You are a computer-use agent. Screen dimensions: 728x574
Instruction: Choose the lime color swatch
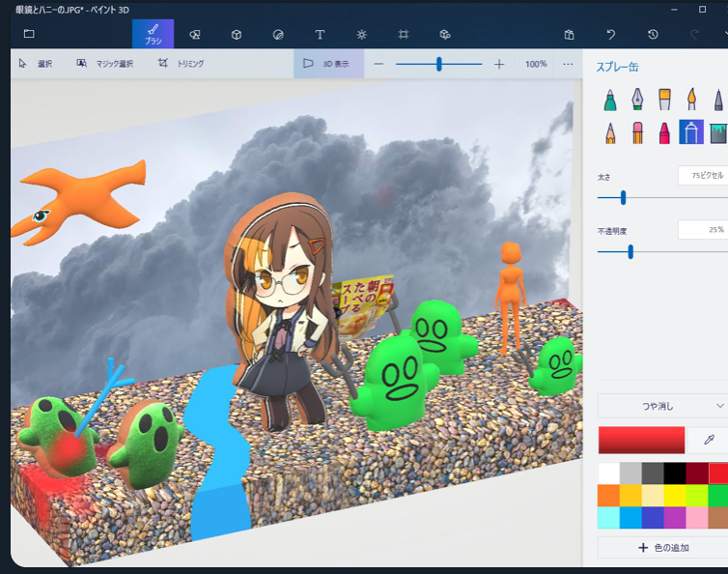697,496
